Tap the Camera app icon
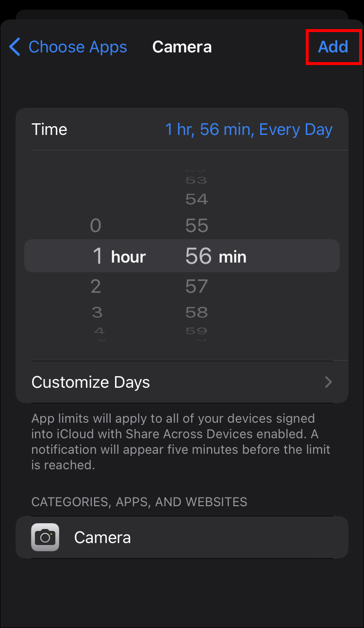364x628 pixels. coord(45,537)
